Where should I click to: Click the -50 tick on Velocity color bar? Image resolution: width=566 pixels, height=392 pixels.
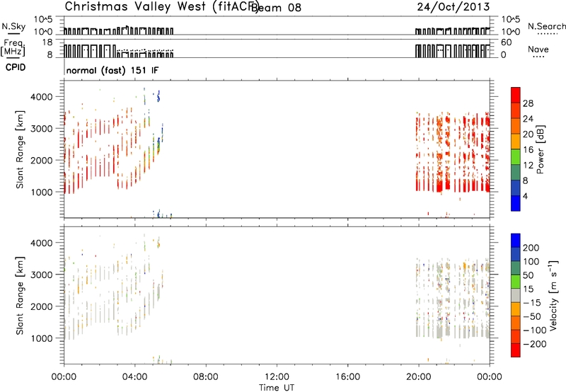pos(531,316)
